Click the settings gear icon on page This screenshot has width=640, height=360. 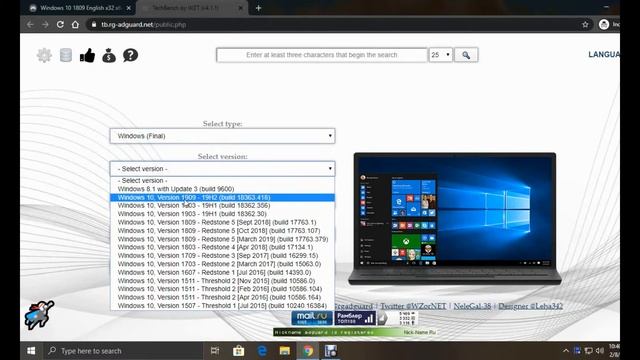click(x=44, y=55)
